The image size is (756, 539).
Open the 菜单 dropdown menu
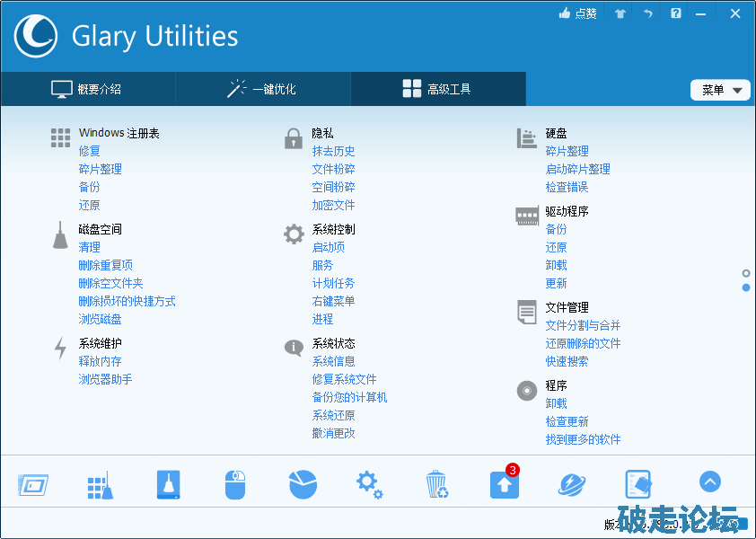click(720, 90)
